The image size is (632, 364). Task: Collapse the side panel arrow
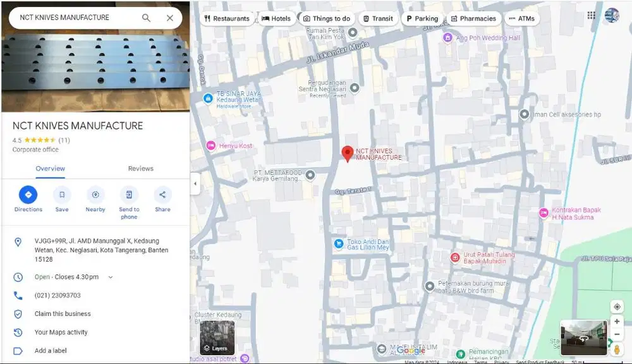(195, 184)
